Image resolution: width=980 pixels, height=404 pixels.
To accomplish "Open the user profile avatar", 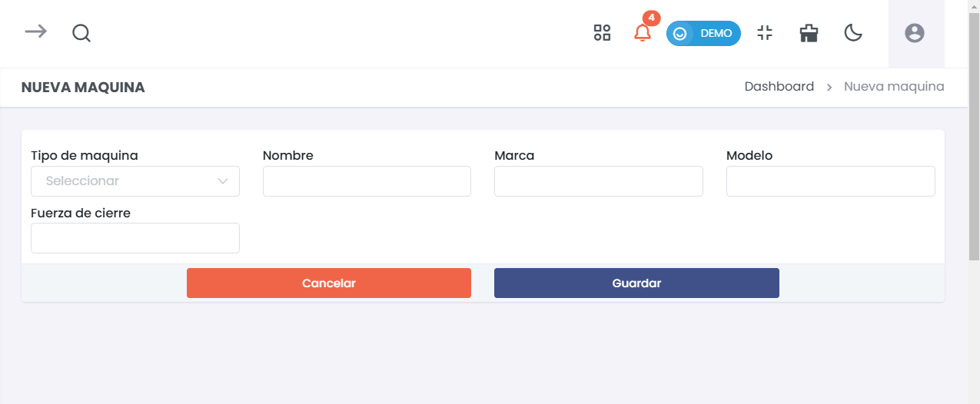I will pyautogui.click(x=915, y=33).
